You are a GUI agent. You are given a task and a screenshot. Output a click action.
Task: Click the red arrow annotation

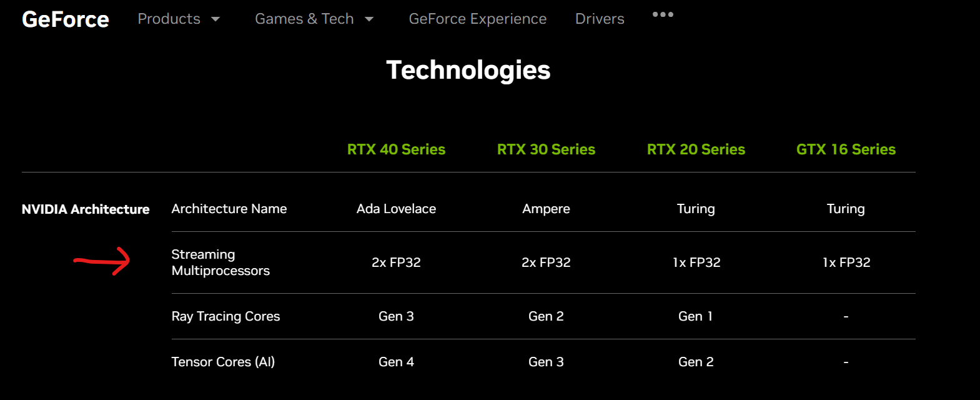pyautogui.click(x=103, y=261)
